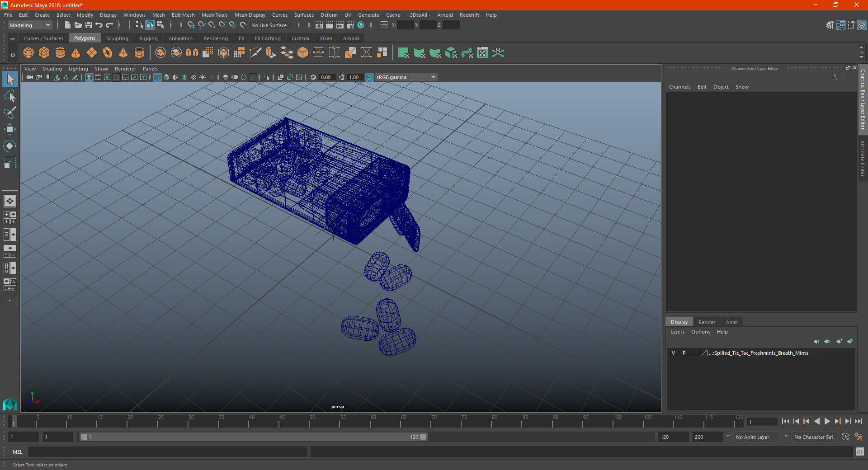The height and width of the screenshot is (470, 868).
Task: Click the Select tool arrow icon
Action: pos(10,79)
